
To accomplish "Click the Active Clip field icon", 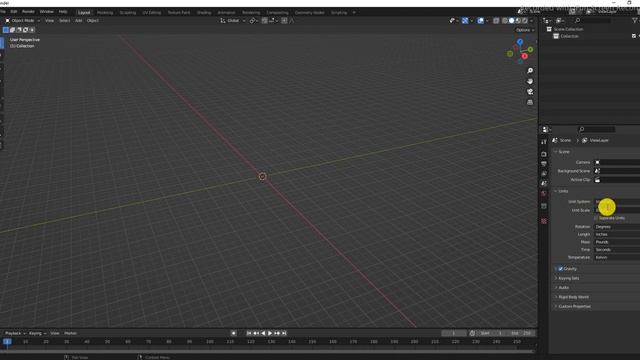I will pos(598,180).
